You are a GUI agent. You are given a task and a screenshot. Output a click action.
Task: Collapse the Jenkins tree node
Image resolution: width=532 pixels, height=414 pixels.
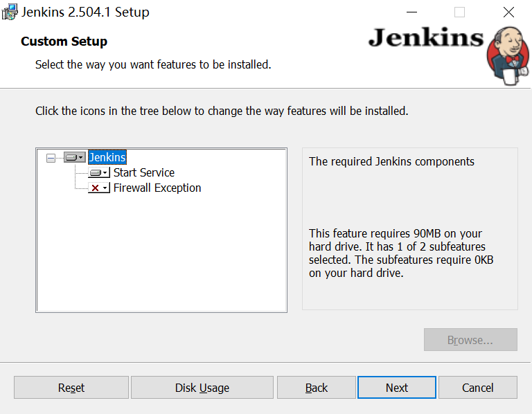(51, 158)
